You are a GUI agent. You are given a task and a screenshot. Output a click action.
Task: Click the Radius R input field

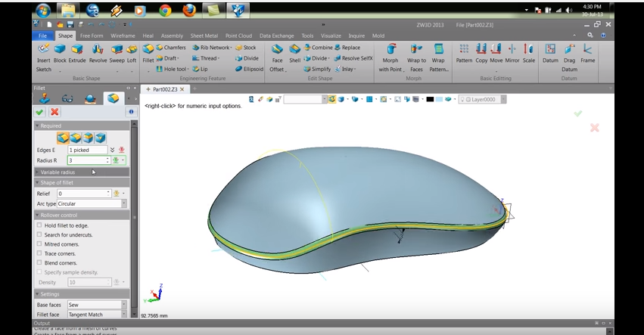(x=86, y=160)
